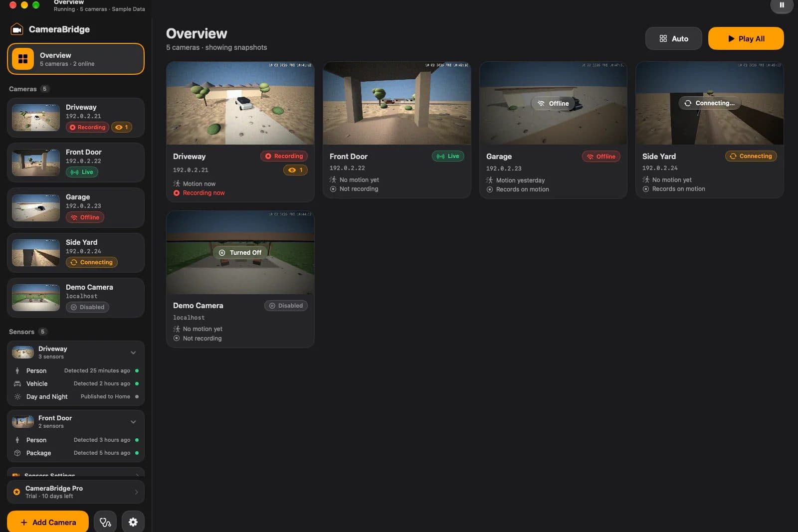This screenshot has height=532, width=798.
Task: Select Side Yard camera in the sidebar list
Action: (x=76, y=253)
